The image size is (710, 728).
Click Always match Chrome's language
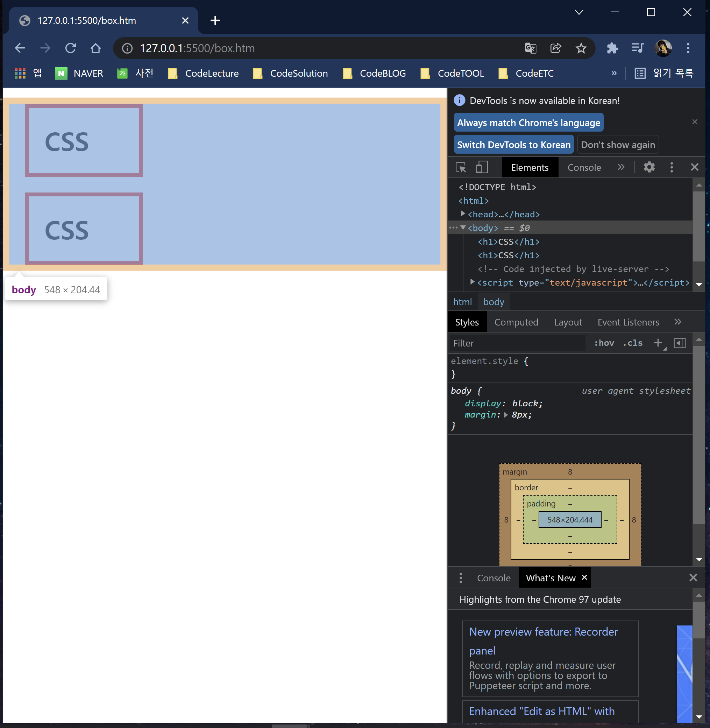[528, 122]
